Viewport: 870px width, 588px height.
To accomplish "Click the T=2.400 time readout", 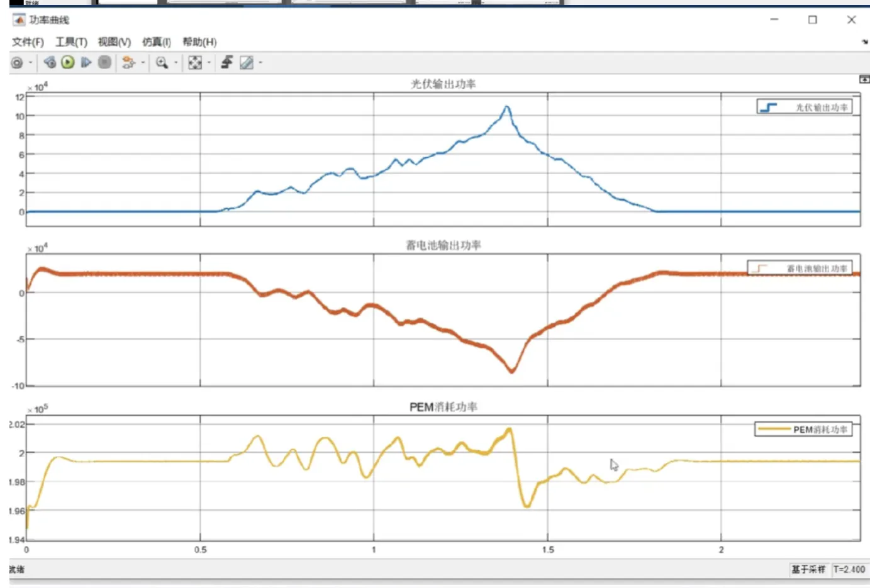I will [849, 569].
